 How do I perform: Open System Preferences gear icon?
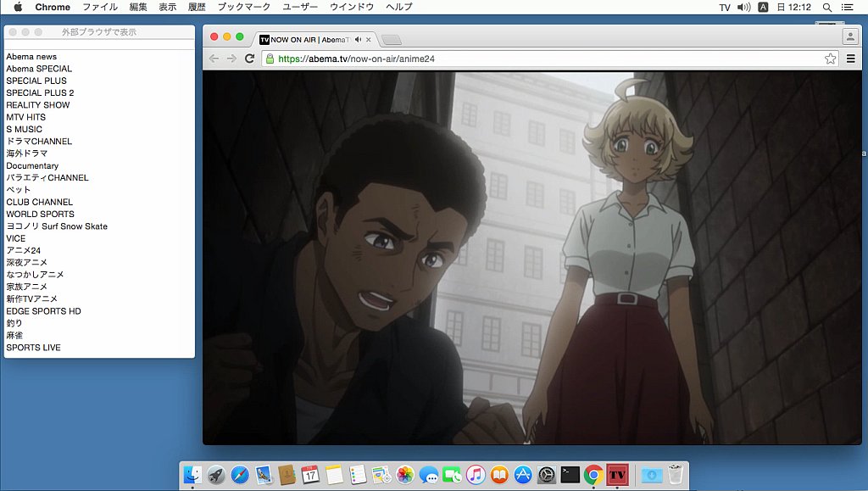547,475
